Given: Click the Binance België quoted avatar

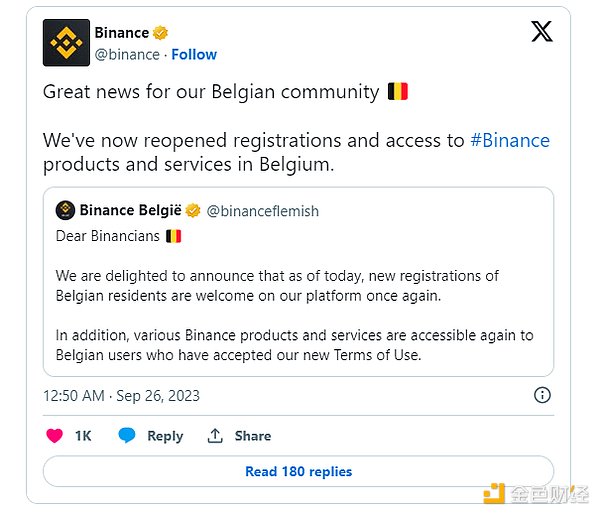Looking at the screenshot, I should [x=65, y=210].
